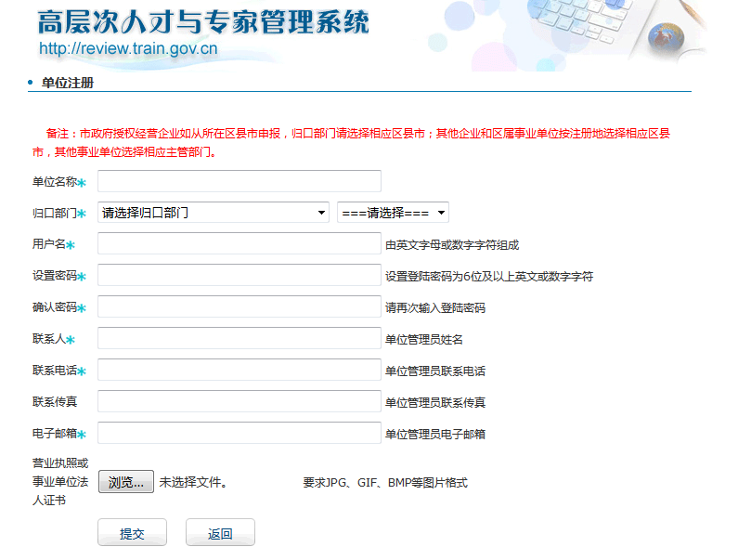Click the 电子邮箱 input field
This screenshot has width=751, height=560.
pyautogui.click(x=240, y=434)
